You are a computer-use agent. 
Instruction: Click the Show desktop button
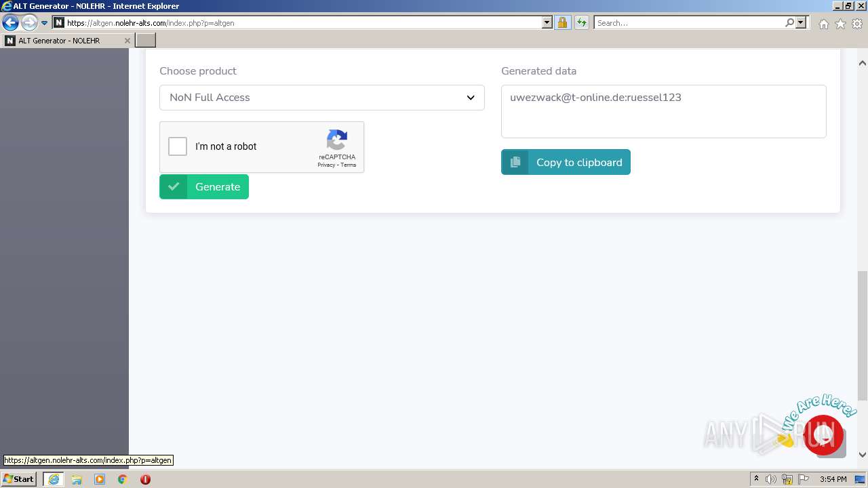pos(860,479)
